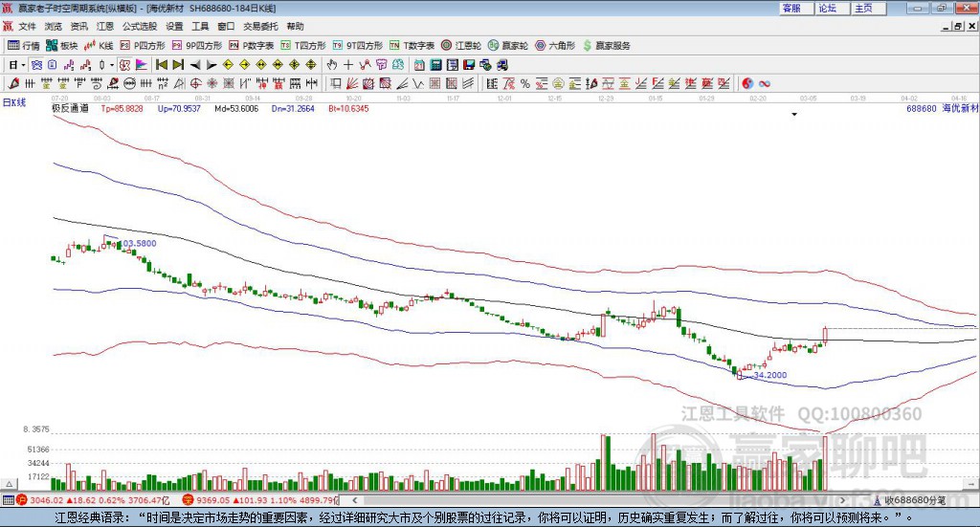Open the 资讯 menu
The width and height of the screenshot is (980, 527).
[78, 26]
